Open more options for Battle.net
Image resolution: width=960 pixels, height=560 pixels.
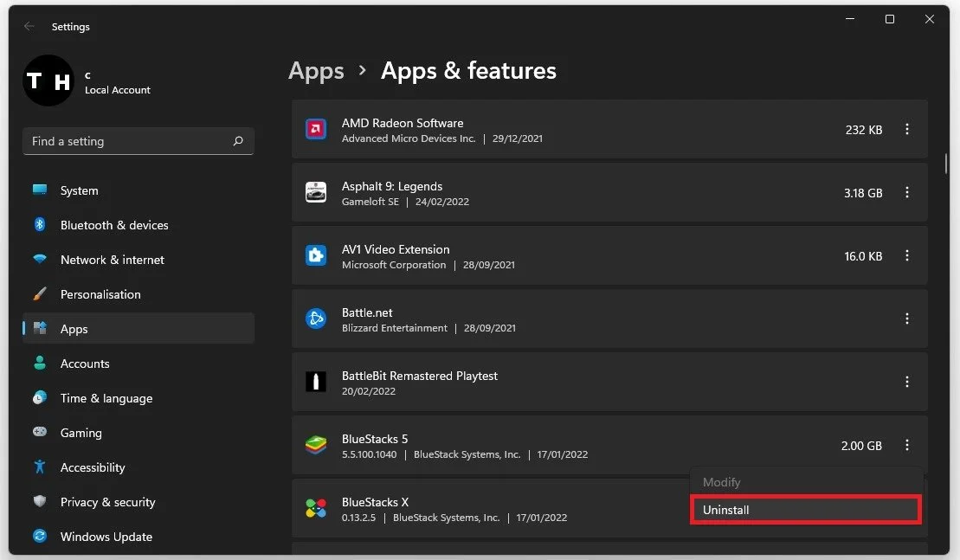tap(906, 319)
